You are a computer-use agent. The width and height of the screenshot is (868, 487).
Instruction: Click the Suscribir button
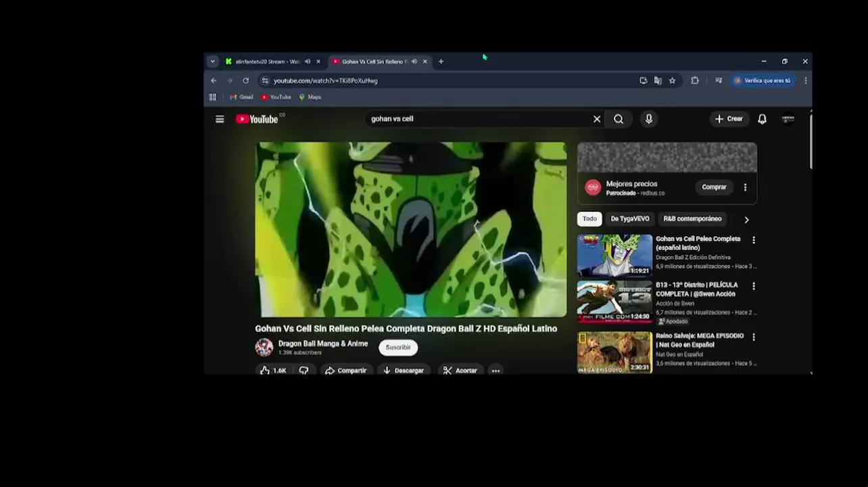click(398, 348)
